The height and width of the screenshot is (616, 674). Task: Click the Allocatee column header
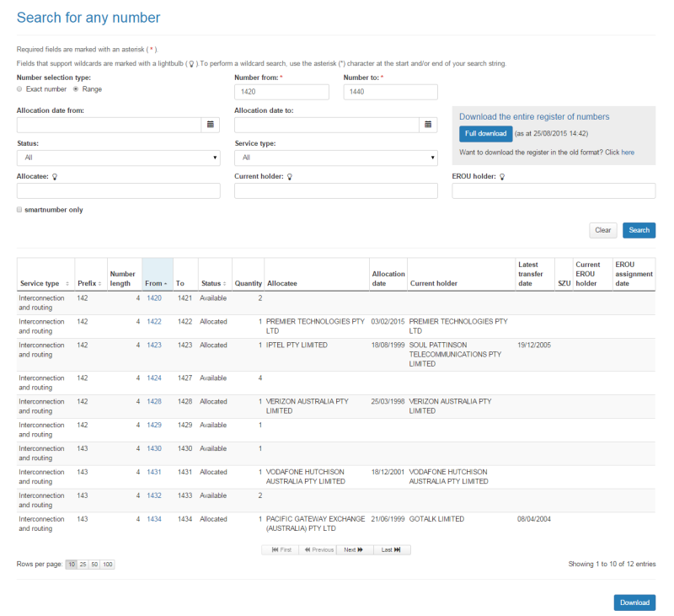tap(317, 275)
